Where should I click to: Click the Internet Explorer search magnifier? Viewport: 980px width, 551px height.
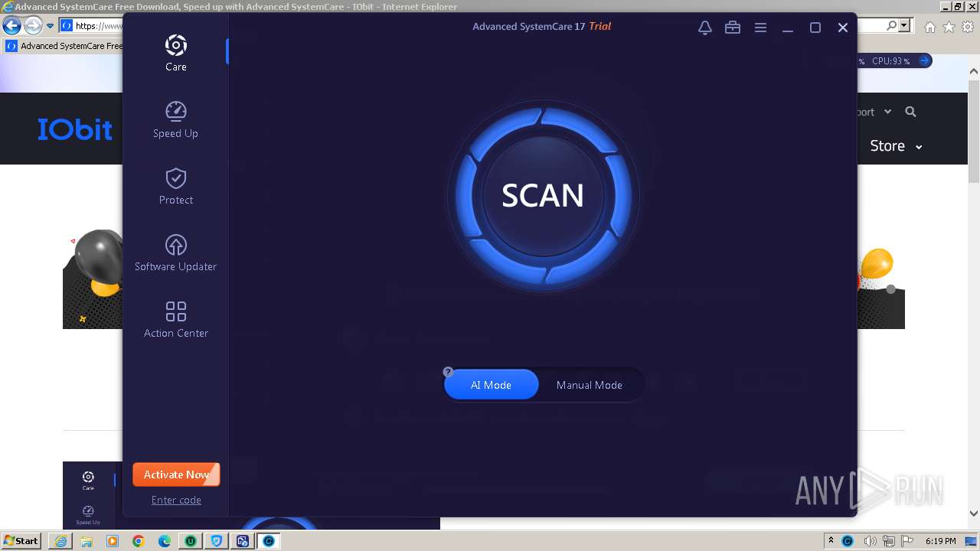[x=891, y=26]
